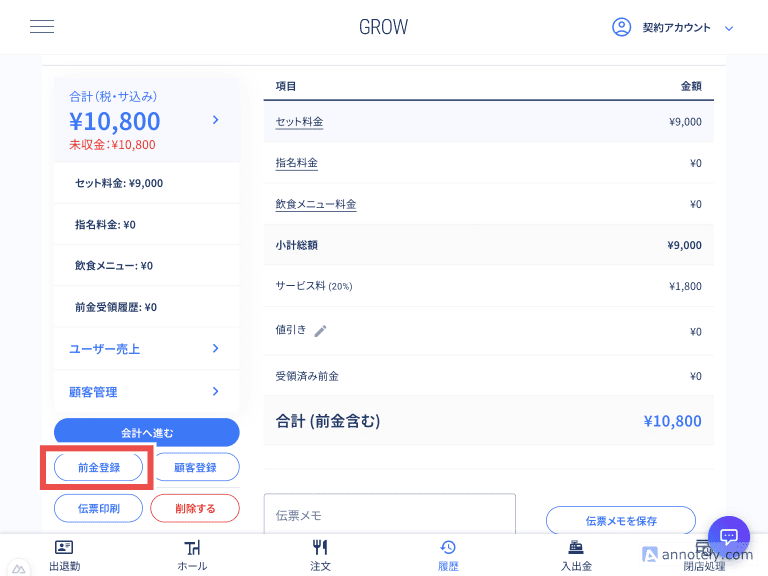Open 入出金 cash register tab
The height and width of the screenshot is (576, 768).
(x=576, y=555)
